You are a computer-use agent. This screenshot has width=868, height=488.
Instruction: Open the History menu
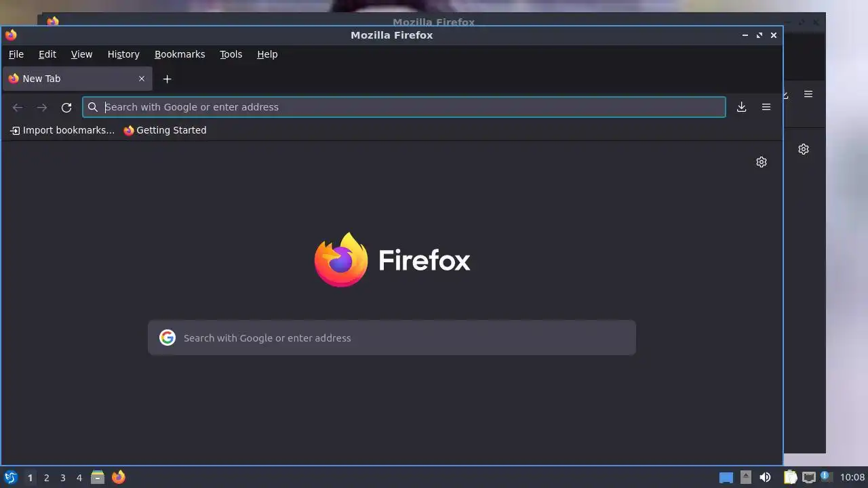coord(123,54)
